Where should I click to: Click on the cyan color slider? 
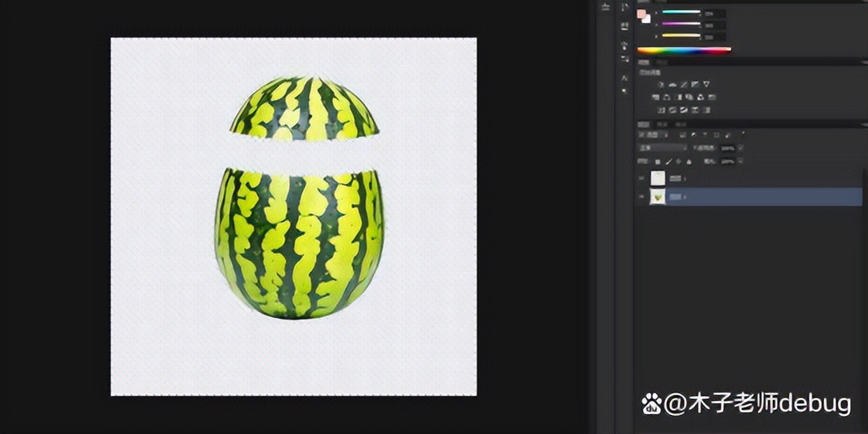[681, 12]
